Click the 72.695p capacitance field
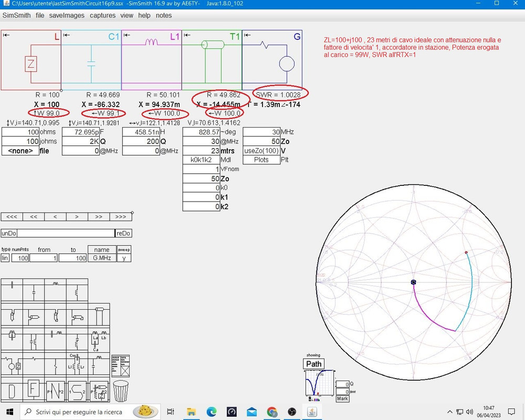Screen dimensions: 525x420 coord(81,132)
